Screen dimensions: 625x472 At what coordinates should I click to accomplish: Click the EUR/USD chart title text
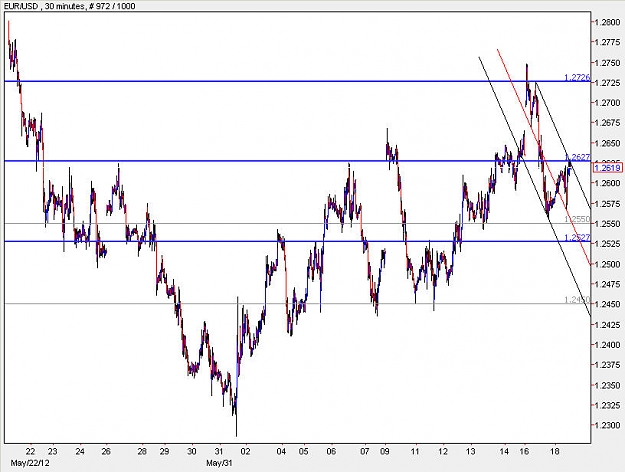tap(69, 6)
